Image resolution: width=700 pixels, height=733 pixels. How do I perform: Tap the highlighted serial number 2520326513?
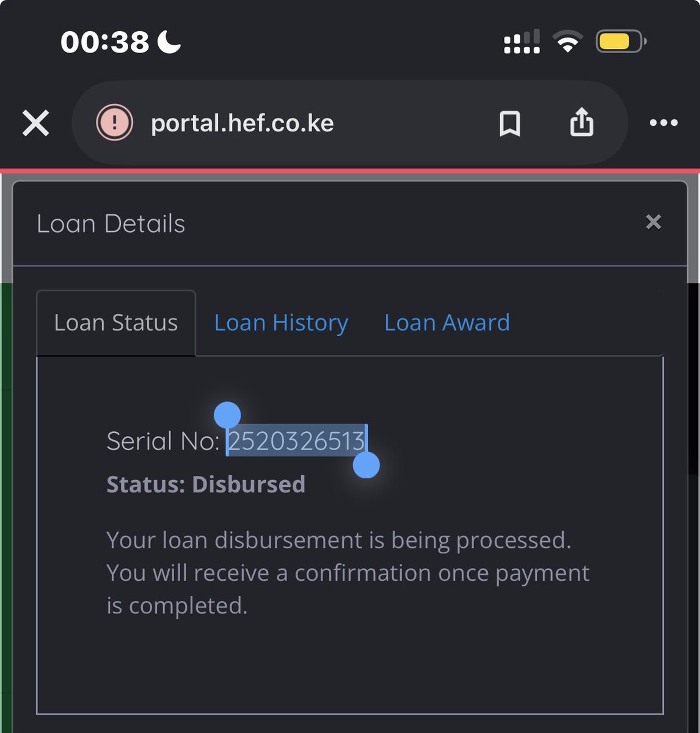[x=297, y=440]
